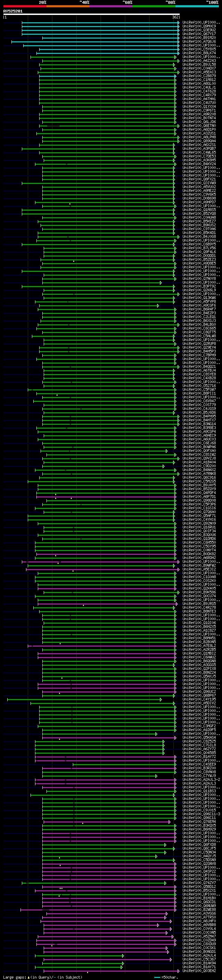Viewport: 222px width, 980px height.
Task: Select UniRef100_A4THA1 label
Action: coord(199,99)
